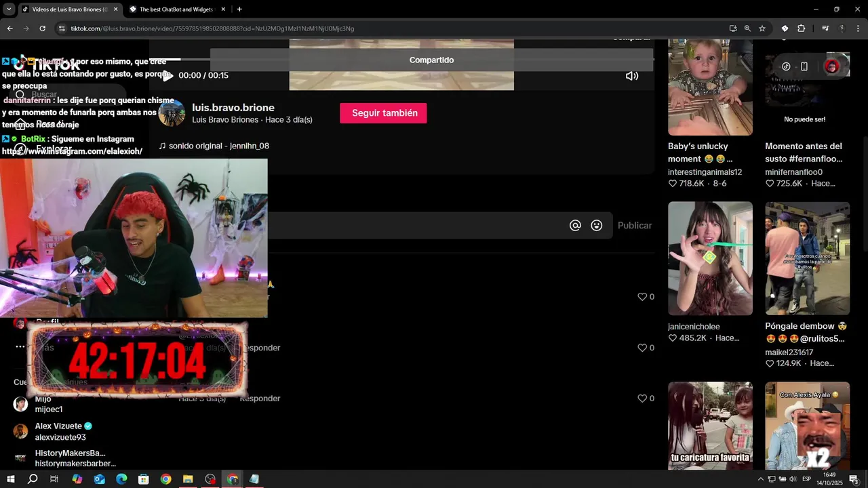
Task: Open the Con Alexis Ayala video thumbnail
Action: (807, 426)
